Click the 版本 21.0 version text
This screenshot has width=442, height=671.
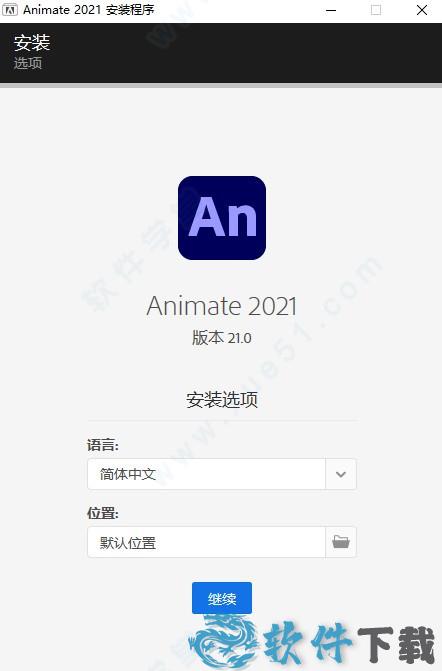(222, 338)
